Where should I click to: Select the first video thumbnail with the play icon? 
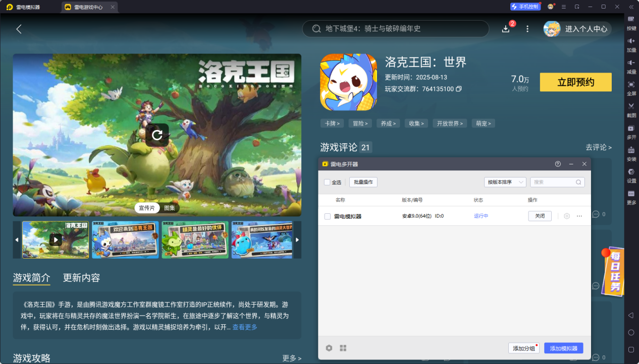(x=56, y=239)
